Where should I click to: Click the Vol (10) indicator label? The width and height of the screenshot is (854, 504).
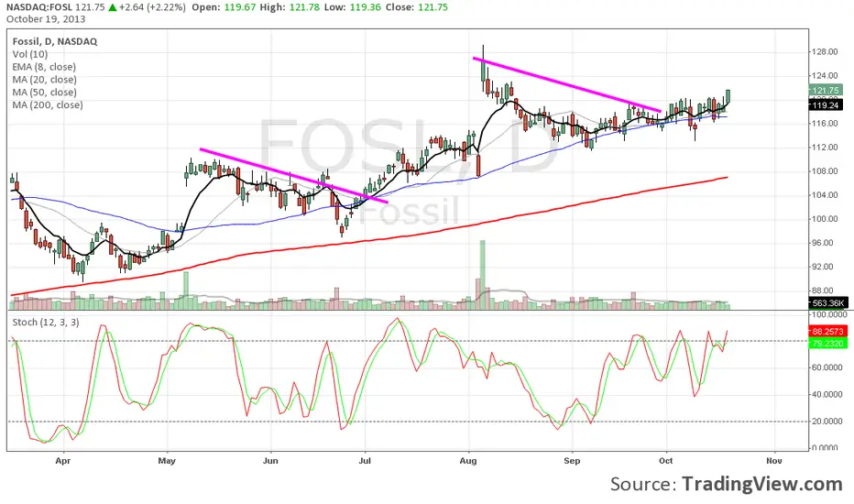pyautogui.click(x=30, y=54)
